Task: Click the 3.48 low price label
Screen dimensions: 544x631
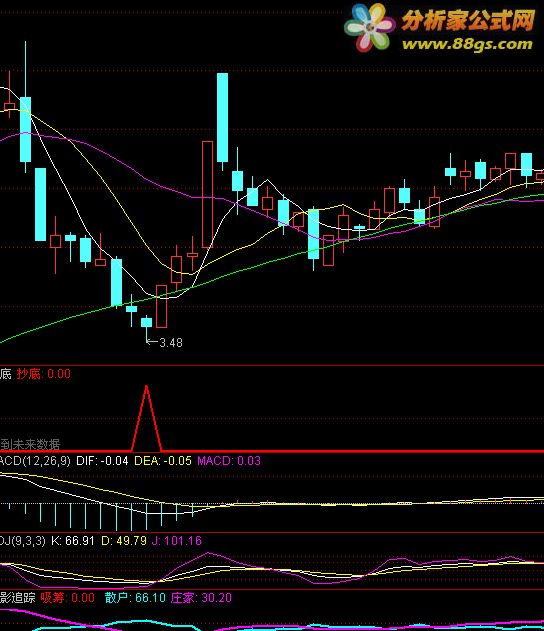Action: click(171, 342)
